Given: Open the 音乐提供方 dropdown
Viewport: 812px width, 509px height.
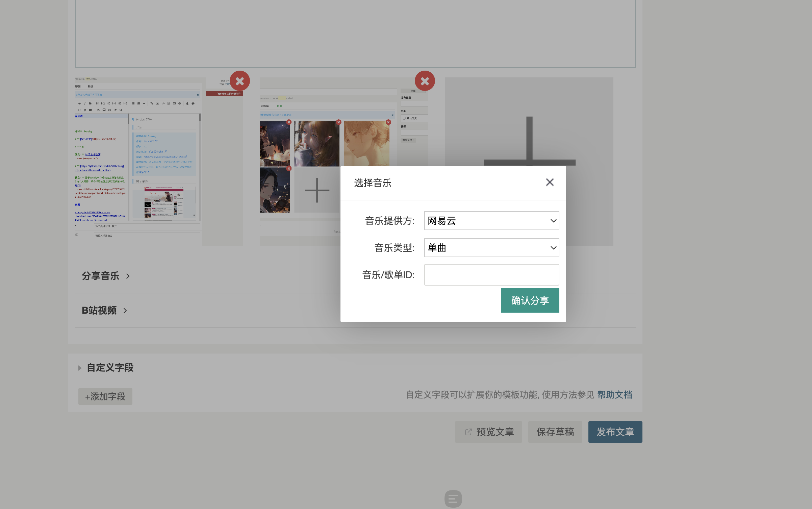Looking at the screenshot, I should tap(491, 221).
